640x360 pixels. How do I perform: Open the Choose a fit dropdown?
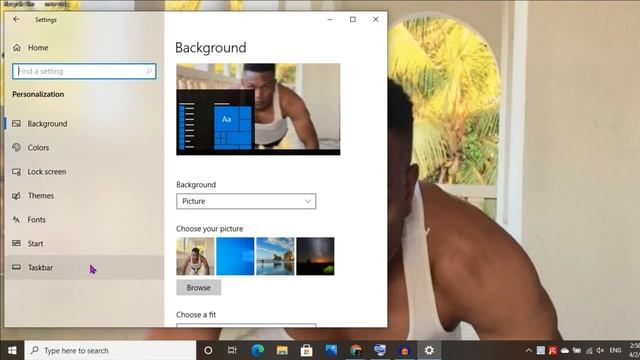coord(246,325)
